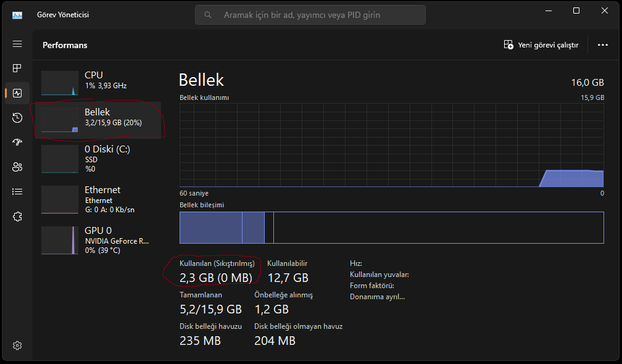
Task: Select the Bellek (memory) performance entry
Action: 99,120
